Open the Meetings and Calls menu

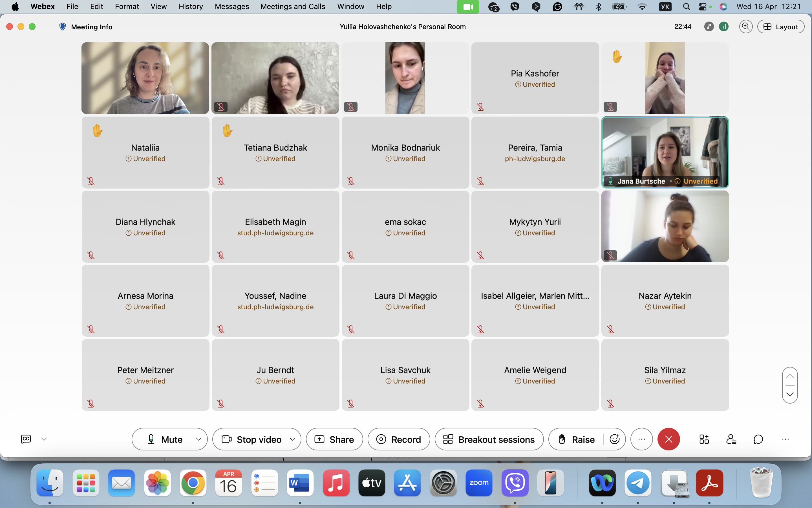click(293, 6)
